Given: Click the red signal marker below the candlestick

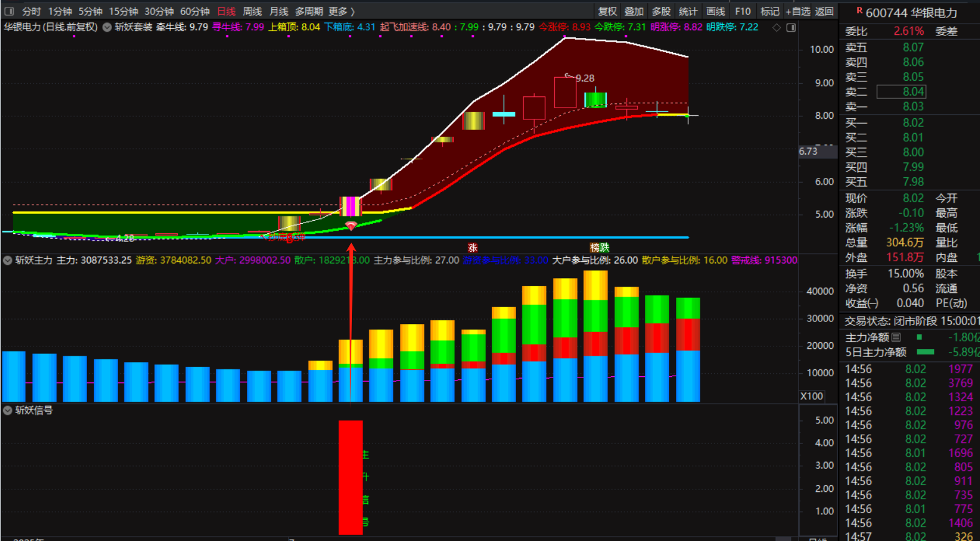Looking at the screenshot, I should click(351, 226).
